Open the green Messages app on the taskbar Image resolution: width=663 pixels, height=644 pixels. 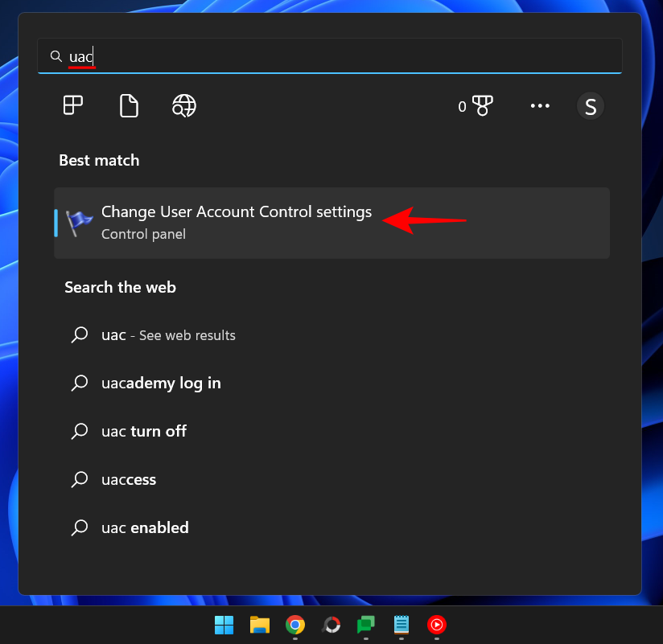[365, 625]
